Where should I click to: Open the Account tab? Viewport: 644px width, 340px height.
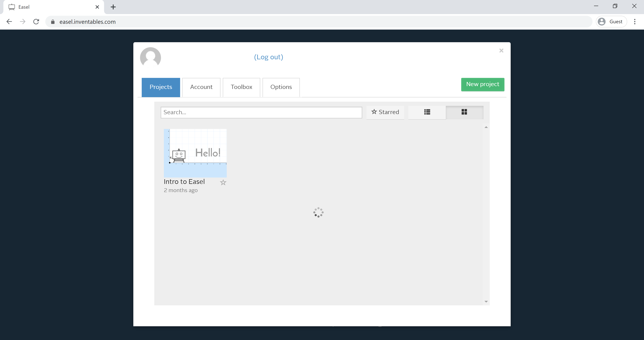click(x=201, y=87)
